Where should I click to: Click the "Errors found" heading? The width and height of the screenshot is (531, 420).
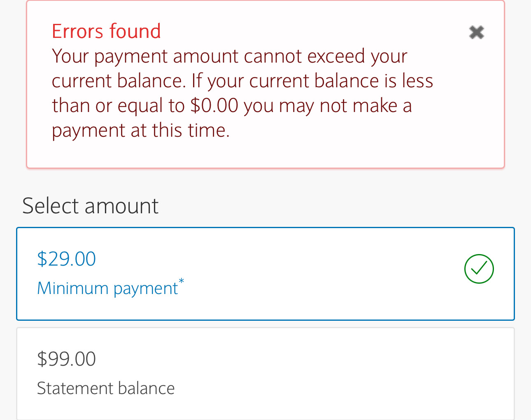pyautogui.click(x=106, y=31)
